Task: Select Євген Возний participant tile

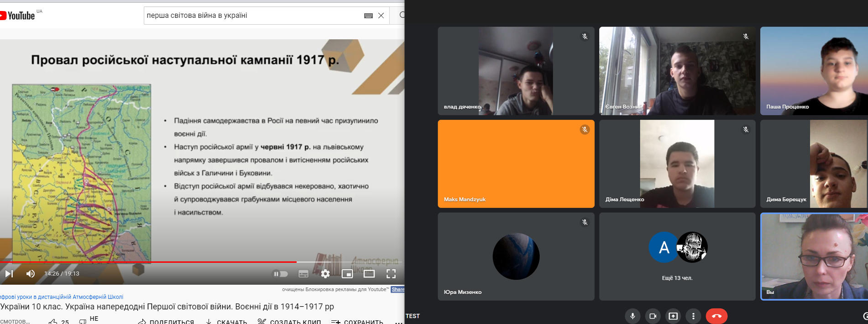Action: pos(677,71)
